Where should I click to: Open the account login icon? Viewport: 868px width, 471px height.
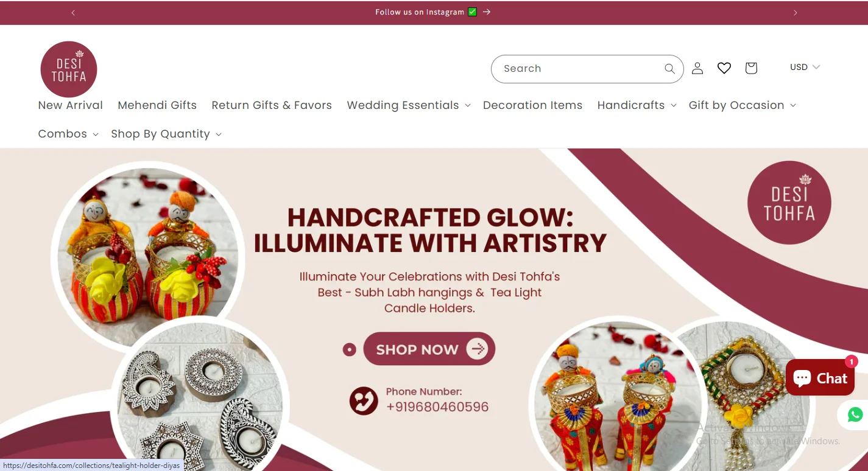pos(697,68)
